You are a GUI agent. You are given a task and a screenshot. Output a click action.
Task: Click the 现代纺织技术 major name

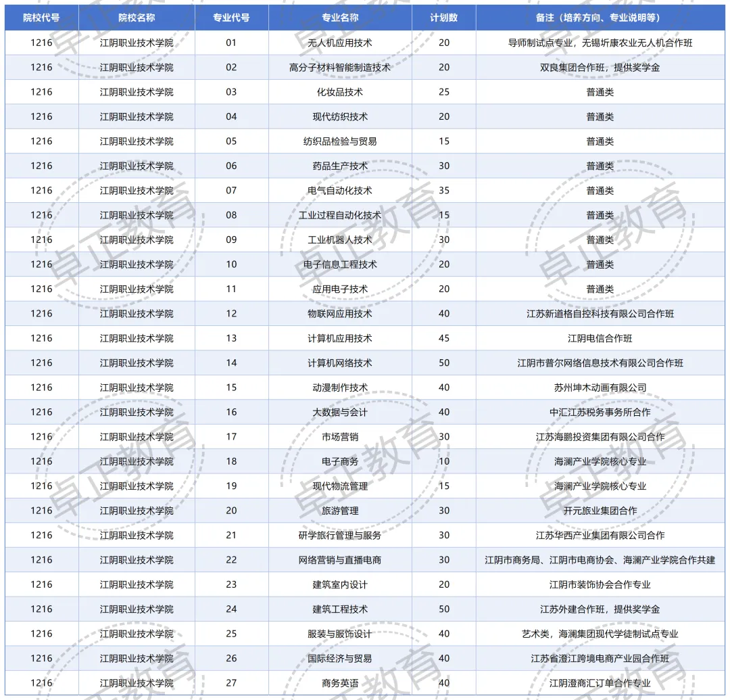pyautogui.click(x=340, y=117)
